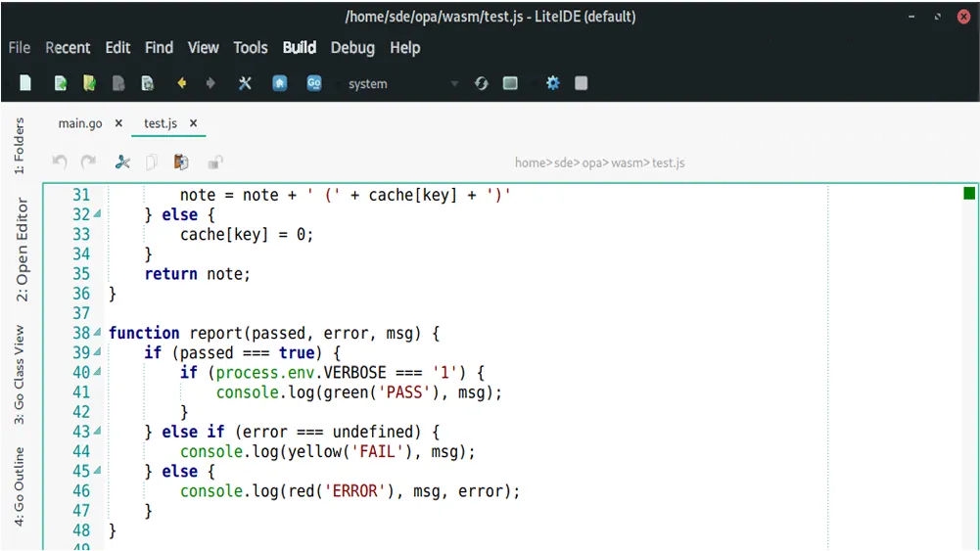
Task: Click the lock icon in the editor toolbar
Action: click(x=215, y=162)
